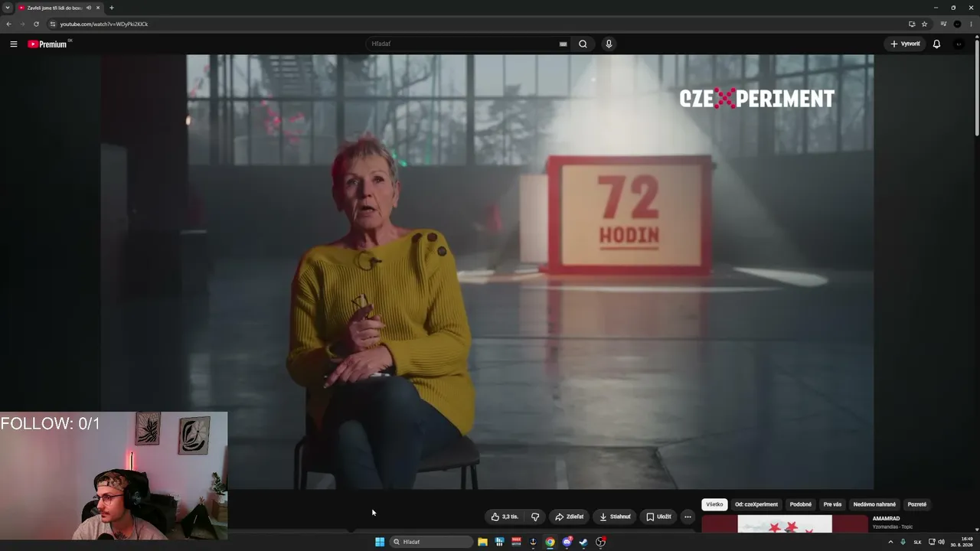Go back in the browser
This screenshot has width=980, height=551.
coord(8,24)
